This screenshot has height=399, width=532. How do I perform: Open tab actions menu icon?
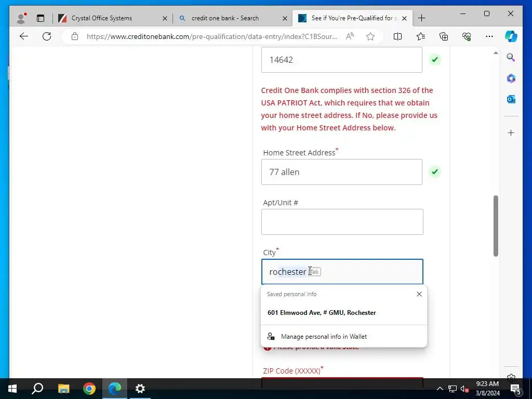[41, 18]
